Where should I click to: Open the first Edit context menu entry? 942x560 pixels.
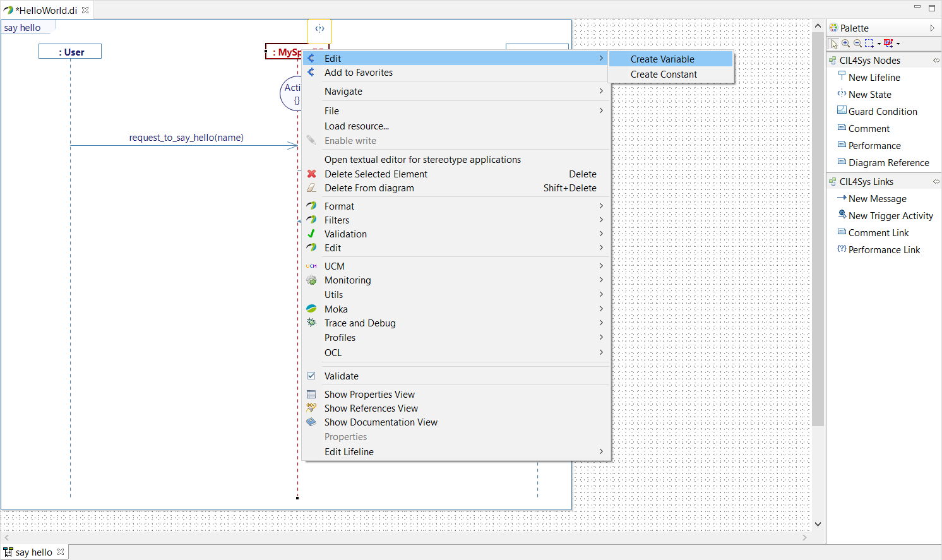click(x=456, y=58)
